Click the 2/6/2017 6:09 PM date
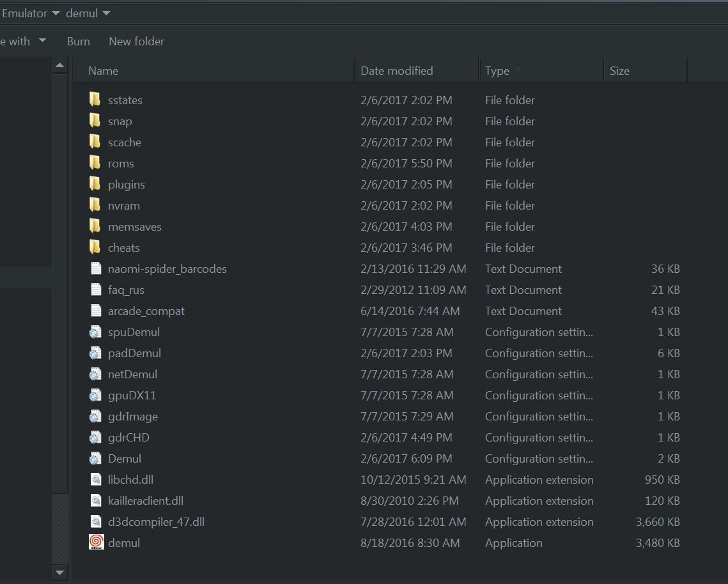The width and height of the screenshot is (728, 584). [407, 459]
